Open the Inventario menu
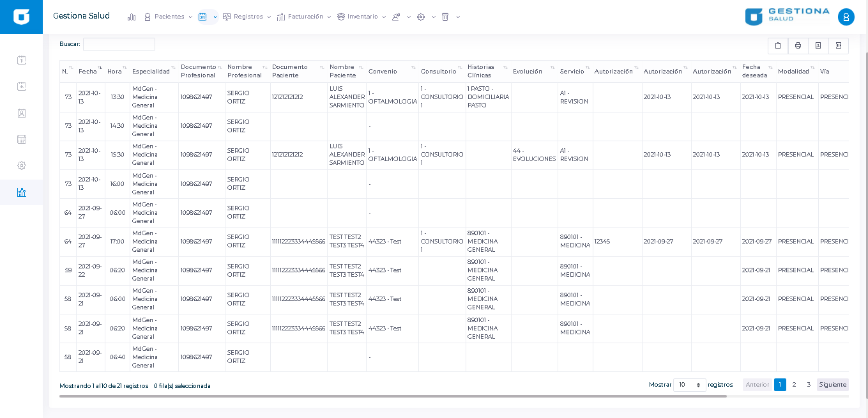Image resolution: width=868 pixels, height=418 pixels. pyautogui.click(x=362, y=17)
